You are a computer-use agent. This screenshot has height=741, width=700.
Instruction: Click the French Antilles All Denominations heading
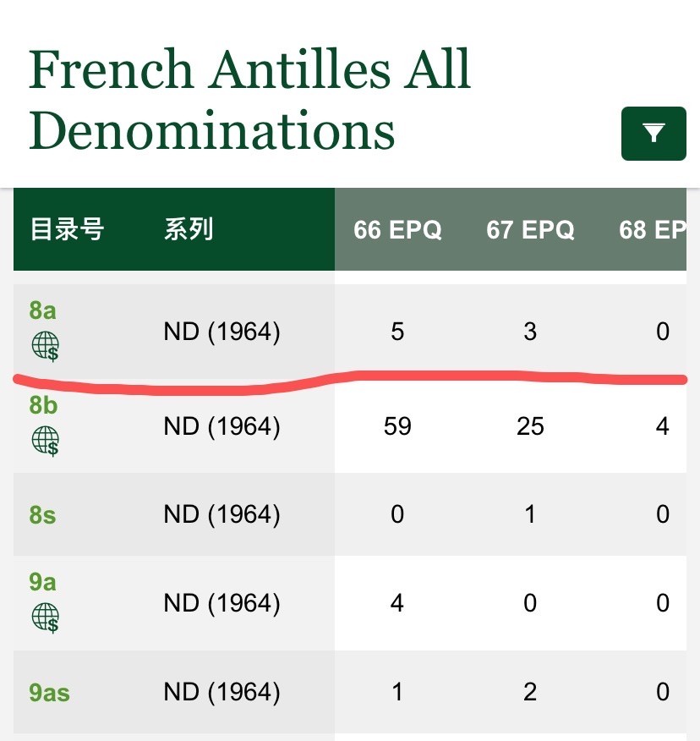[250, 100]
